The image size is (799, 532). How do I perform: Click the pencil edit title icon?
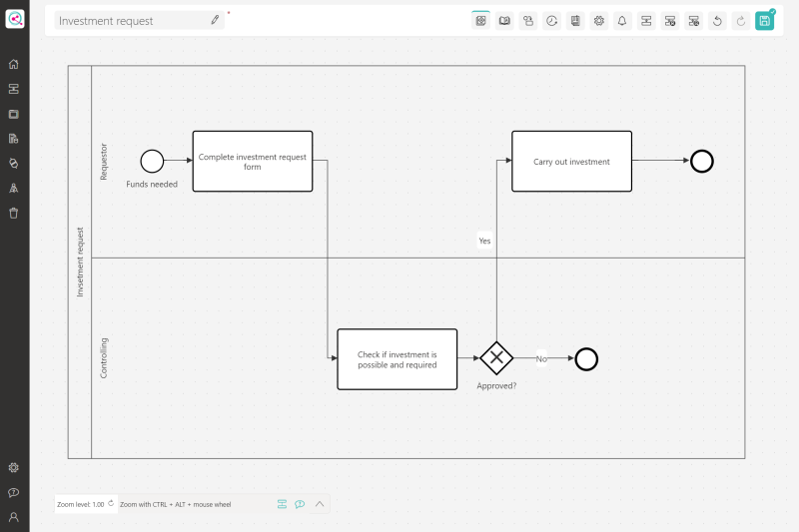point(215,20)
